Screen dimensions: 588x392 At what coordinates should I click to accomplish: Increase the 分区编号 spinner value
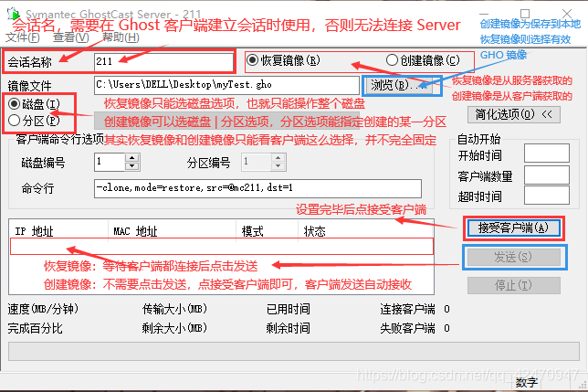pyautogui.click(x=278, y=157)
